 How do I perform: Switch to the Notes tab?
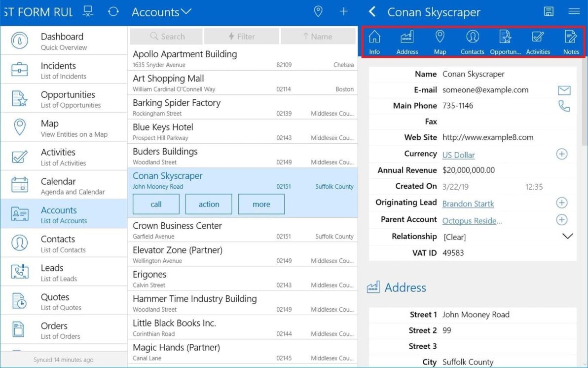tap(570, 41)
